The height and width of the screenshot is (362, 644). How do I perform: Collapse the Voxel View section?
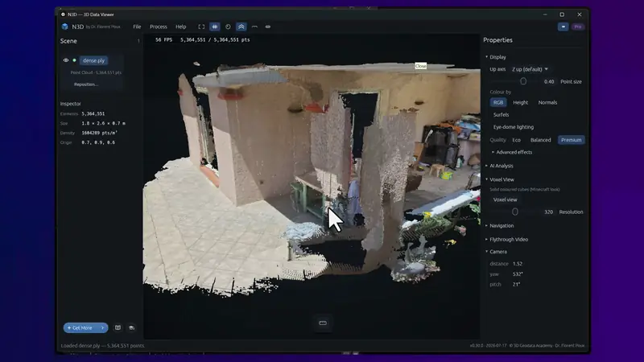[x=499, y=179]
